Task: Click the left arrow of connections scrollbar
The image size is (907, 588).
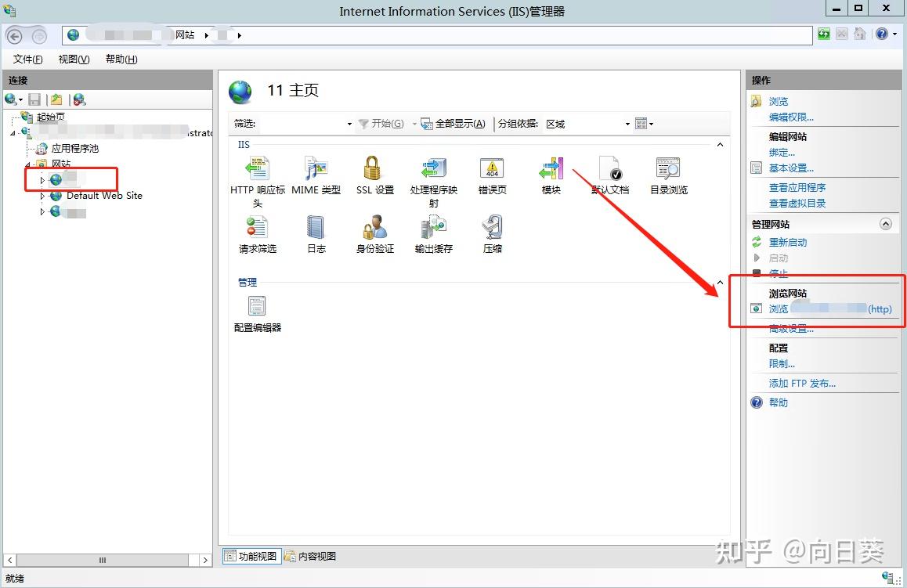Action: tap(10, 561)
